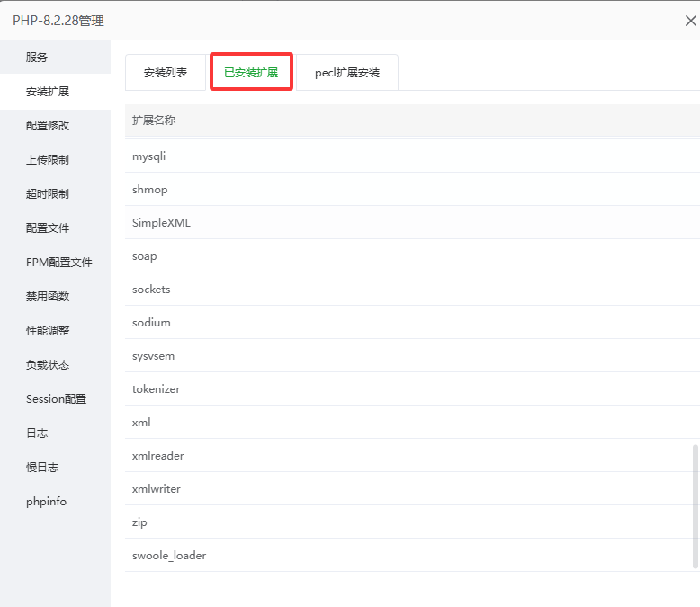Click the swoole_loader extension row
Viewport: 700px width, 607px height.
tap(169, 556)
